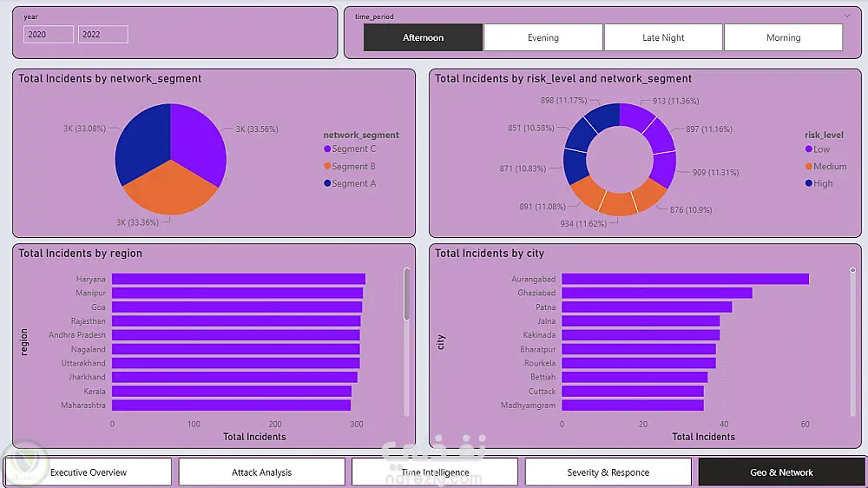The image size is (868, 488).
Task: Click the Segment C legend marker
Action: click(x=327, y=149)
